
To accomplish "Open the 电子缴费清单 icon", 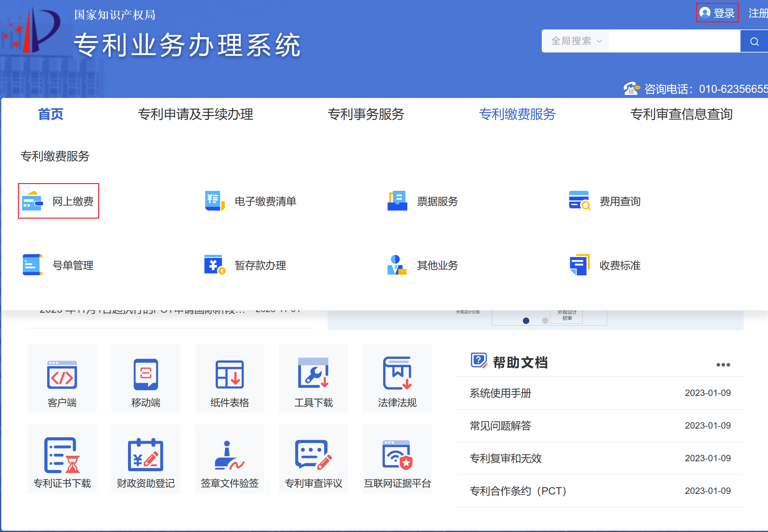I will 215,201.
